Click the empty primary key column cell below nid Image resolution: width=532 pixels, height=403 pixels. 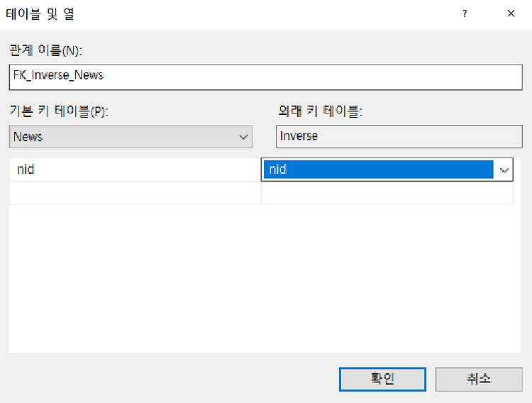tap(135, 193)
